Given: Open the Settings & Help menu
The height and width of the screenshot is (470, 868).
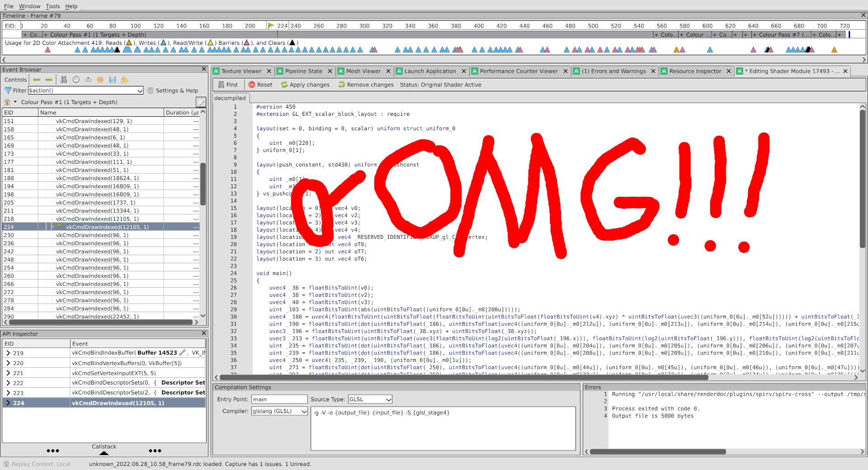Looking at the screenshot, I should 173,90.
